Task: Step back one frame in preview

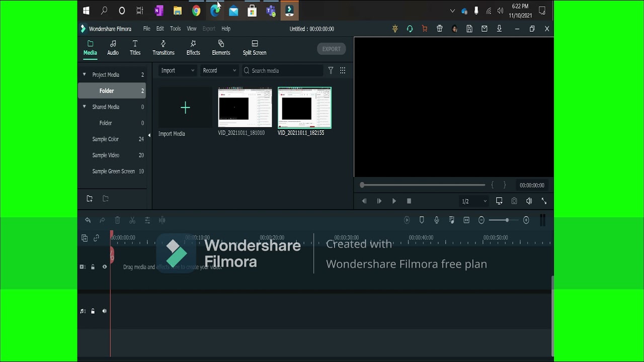Action: click(x=364, y=201)
